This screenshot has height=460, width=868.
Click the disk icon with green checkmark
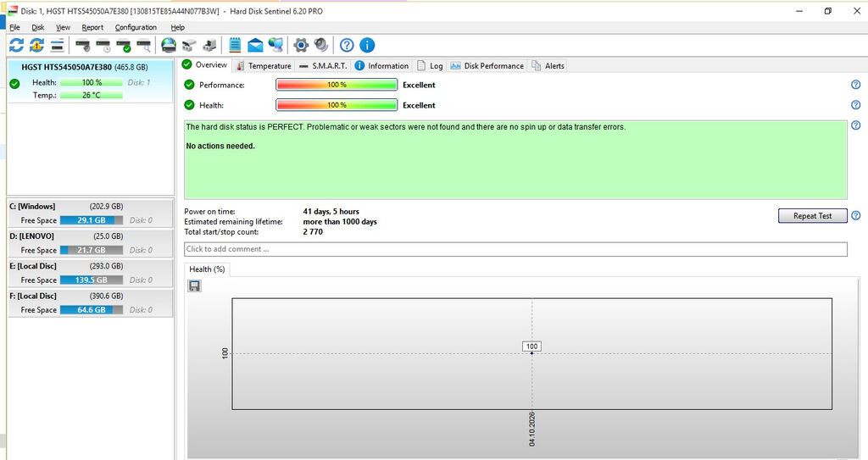124,45
